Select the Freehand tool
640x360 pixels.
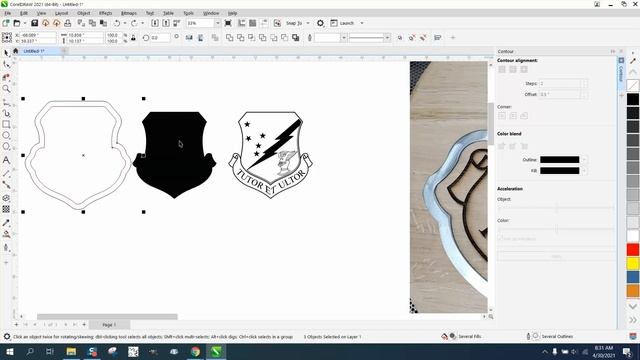coord(6,102)
